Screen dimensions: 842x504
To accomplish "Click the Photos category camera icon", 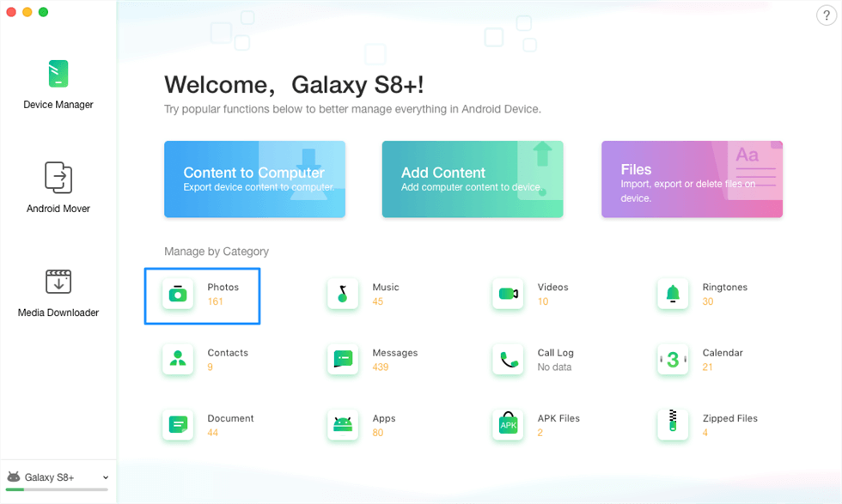I will click(178, 294).
